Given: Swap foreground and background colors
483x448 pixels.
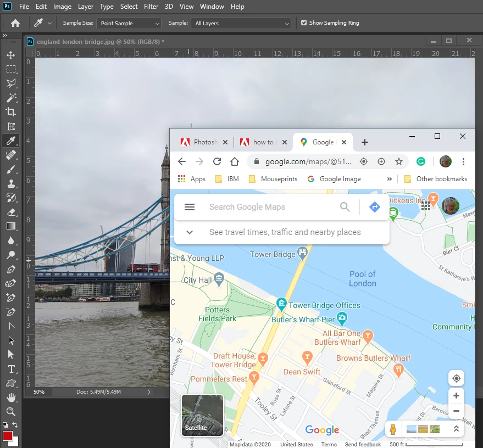Looking at the screenshot, I should 15,424.
